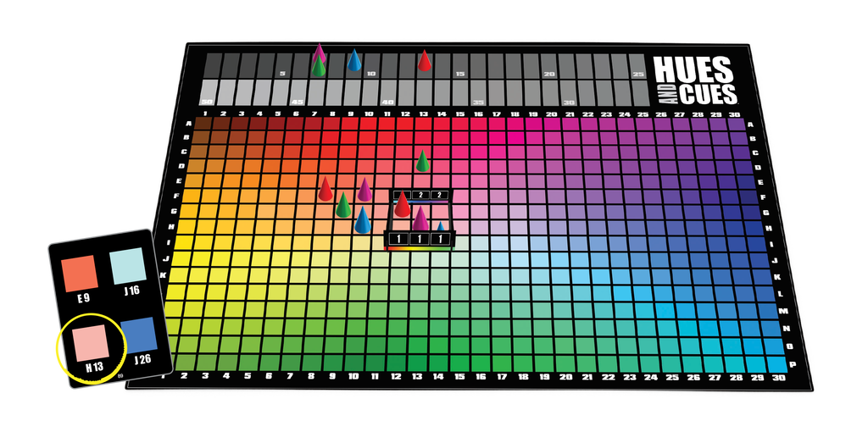Select the orange-red E9 swatch on the card
Screen dimensions: 868x443
80,274
